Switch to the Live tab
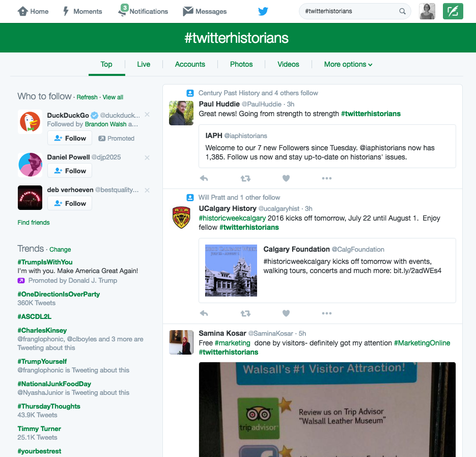Screen dimensions: 476x457 pos(144,64)
